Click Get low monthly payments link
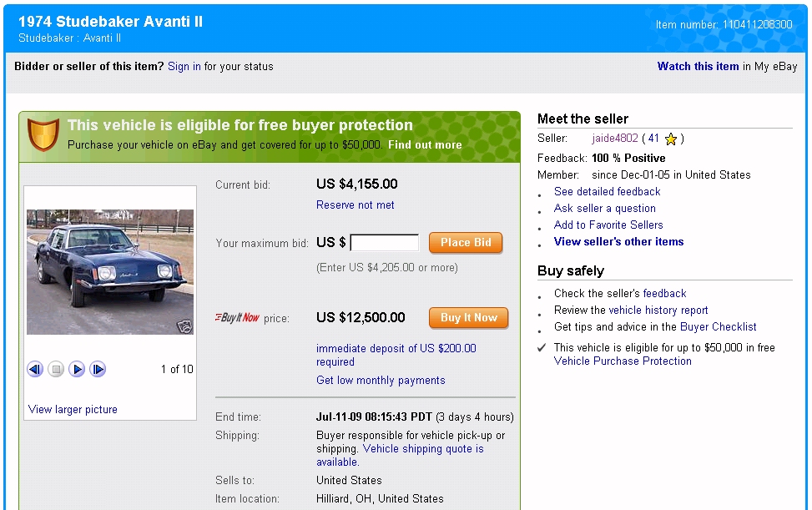Viewport: 812px width, 510px height. click(x=381, y=381)
